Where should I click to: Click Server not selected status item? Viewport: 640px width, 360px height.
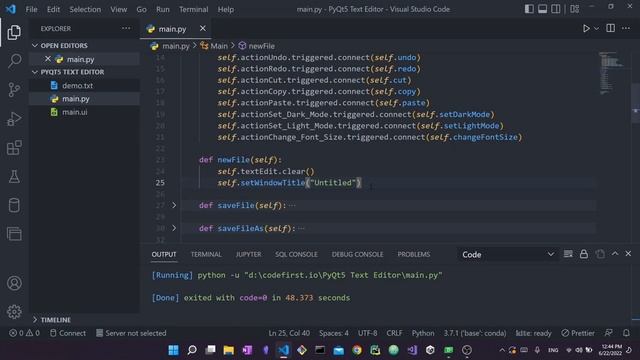point(131,333)
